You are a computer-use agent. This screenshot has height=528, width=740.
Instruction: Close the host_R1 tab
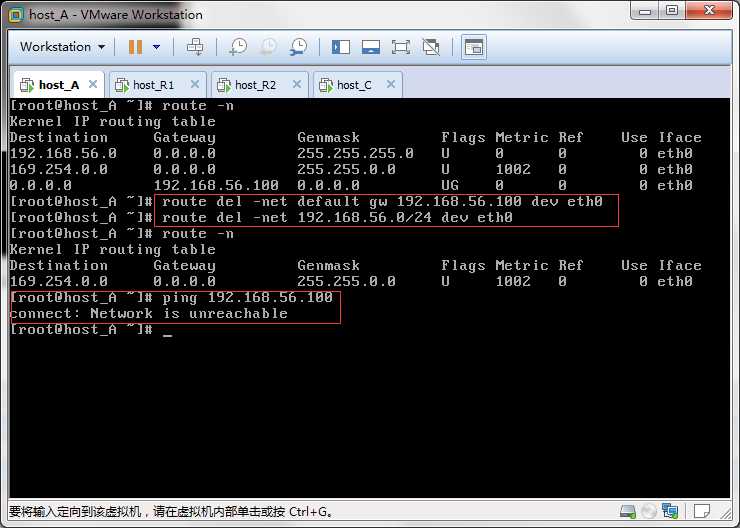(195, 84)
